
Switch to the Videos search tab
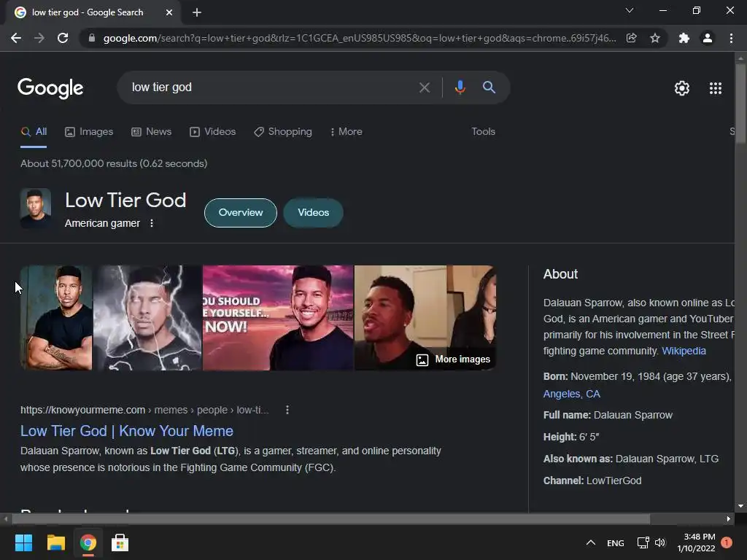point(212,132)
